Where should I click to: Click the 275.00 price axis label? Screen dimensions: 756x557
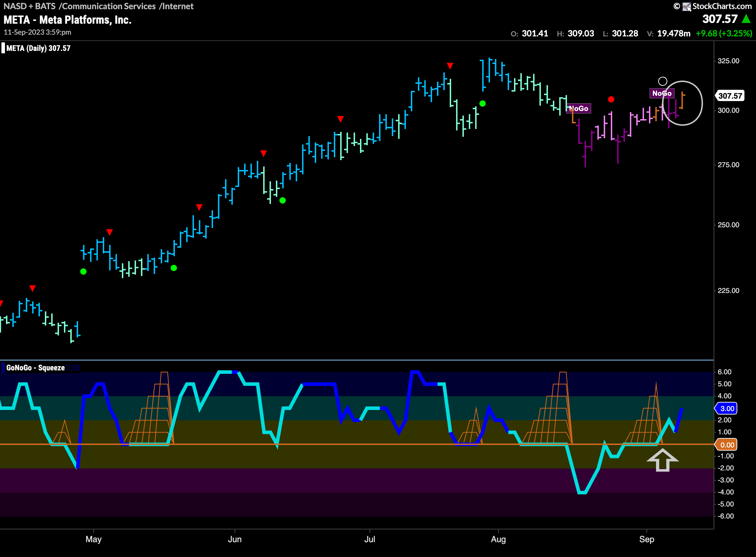[728, 165]
